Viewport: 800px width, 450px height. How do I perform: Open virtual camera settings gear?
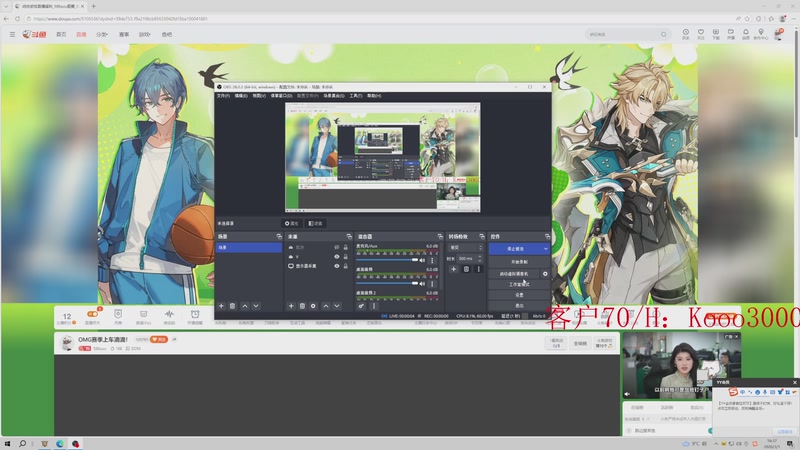(545, 274)
